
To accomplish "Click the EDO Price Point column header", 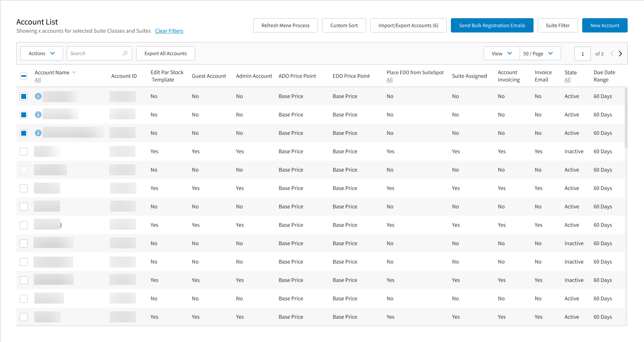I will tap(351, 76).
